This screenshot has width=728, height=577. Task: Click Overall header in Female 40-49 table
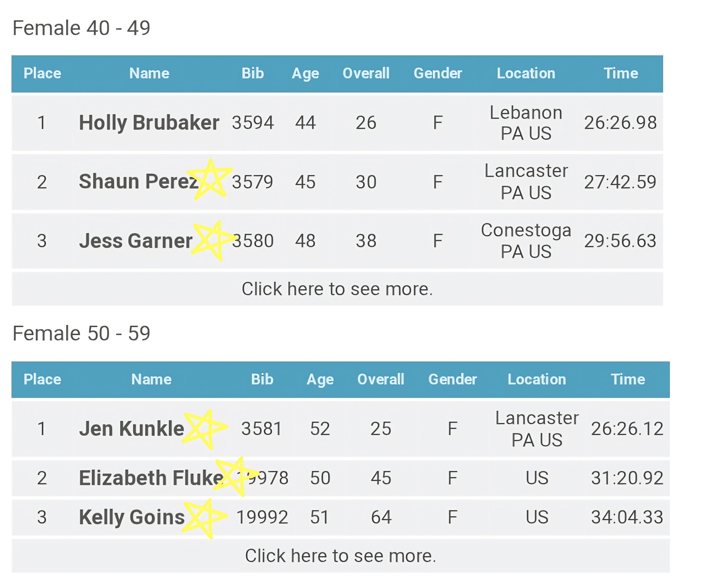pyautogui.click(x=366, y=74)
